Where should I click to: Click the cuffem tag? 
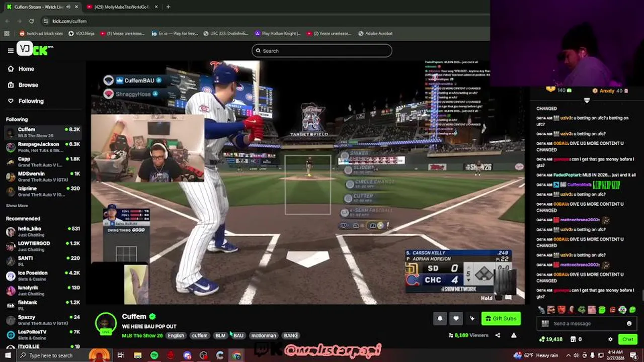(199, 335)
